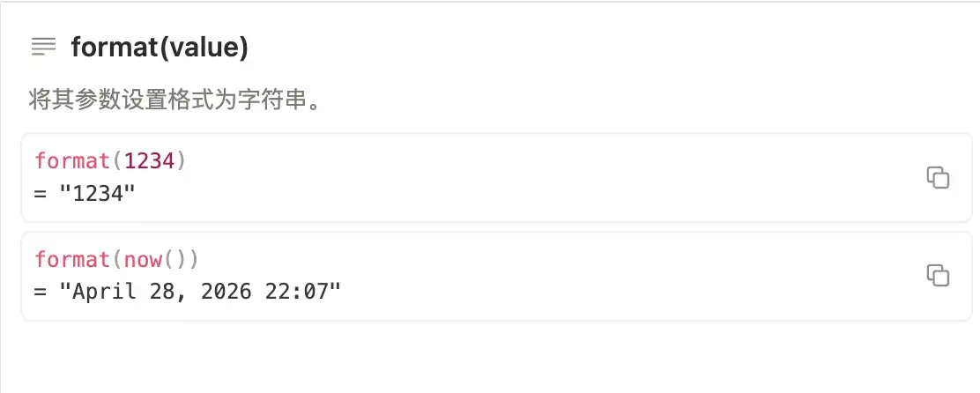980x393 pixels.
Task: Click 'format' keyword in the 1234 example
Action: click(x=74, y=161)
